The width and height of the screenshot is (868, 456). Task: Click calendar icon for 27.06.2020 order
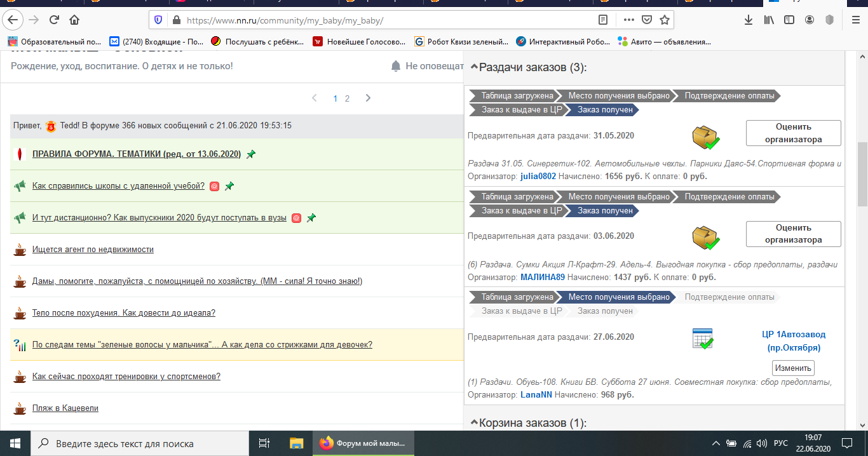tap(702, 339)
